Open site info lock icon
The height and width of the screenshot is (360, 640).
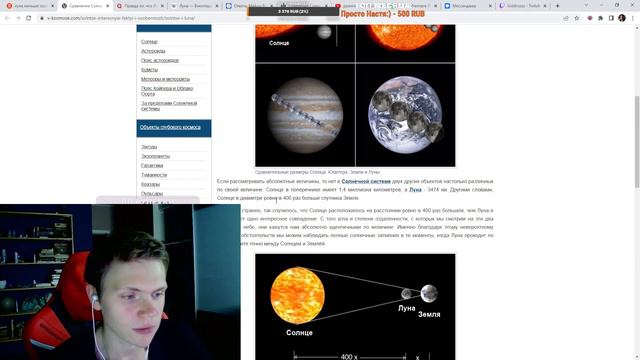click(x=42, y=18)
